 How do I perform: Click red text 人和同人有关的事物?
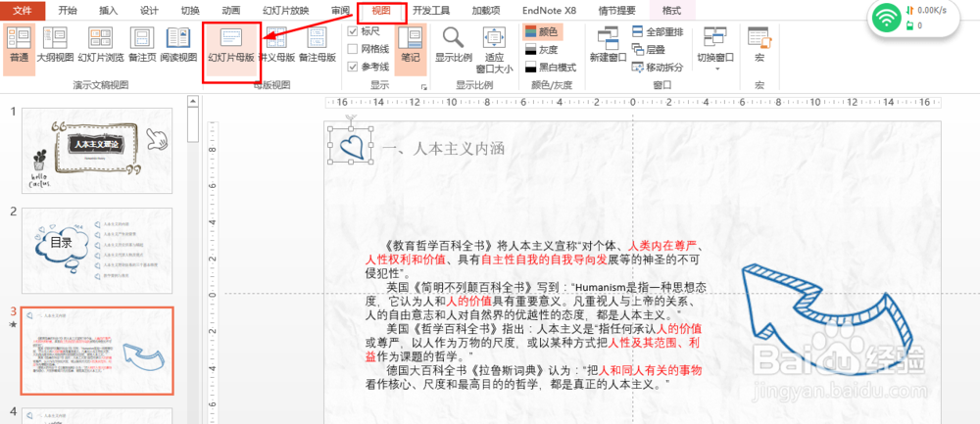tap(651, 369)
